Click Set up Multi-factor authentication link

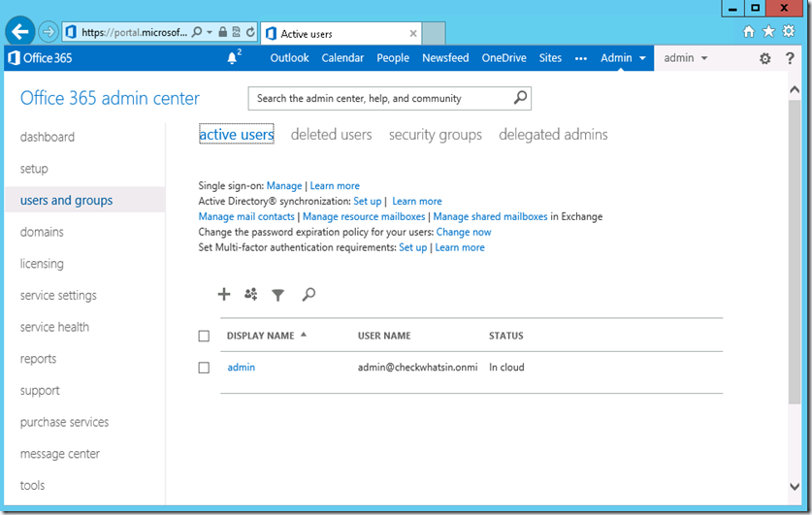[412, 248]
